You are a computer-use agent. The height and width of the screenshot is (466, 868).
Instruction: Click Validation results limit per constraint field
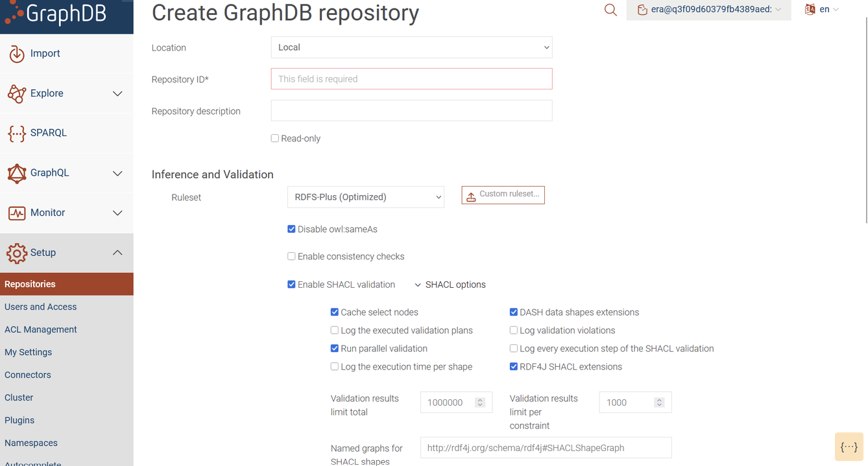pyautogui.click(x=635, y=402)
